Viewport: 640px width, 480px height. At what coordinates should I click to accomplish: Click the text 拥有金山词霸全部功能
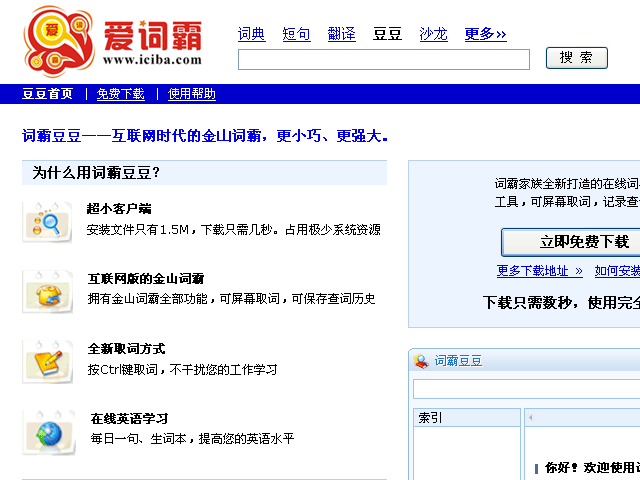coord(147,299)
